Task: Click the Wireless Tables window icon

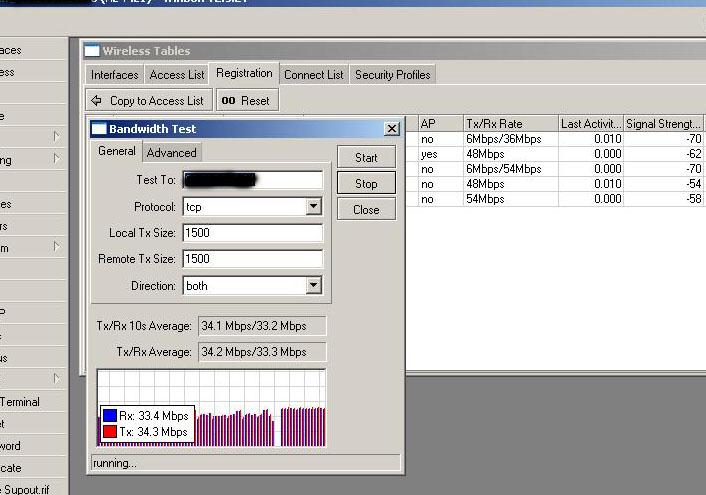Action: [92, 51]
